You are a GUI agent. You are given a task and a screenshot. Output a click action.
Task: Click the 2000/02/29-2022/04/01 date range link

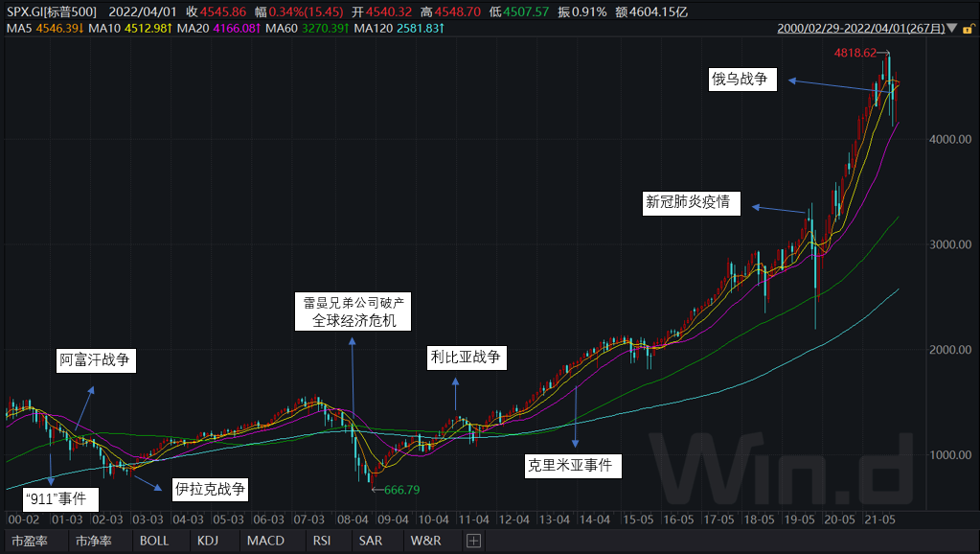860,30
